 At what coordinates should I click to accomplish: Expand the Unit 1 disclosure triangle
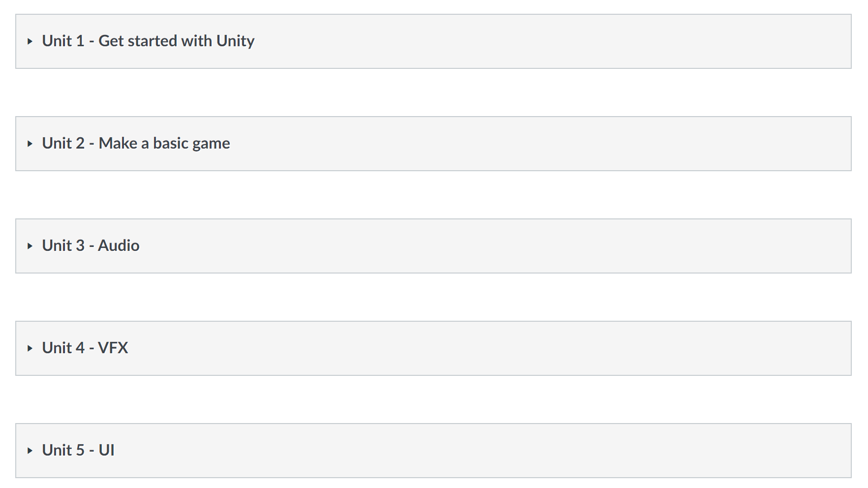pos(30,41)
